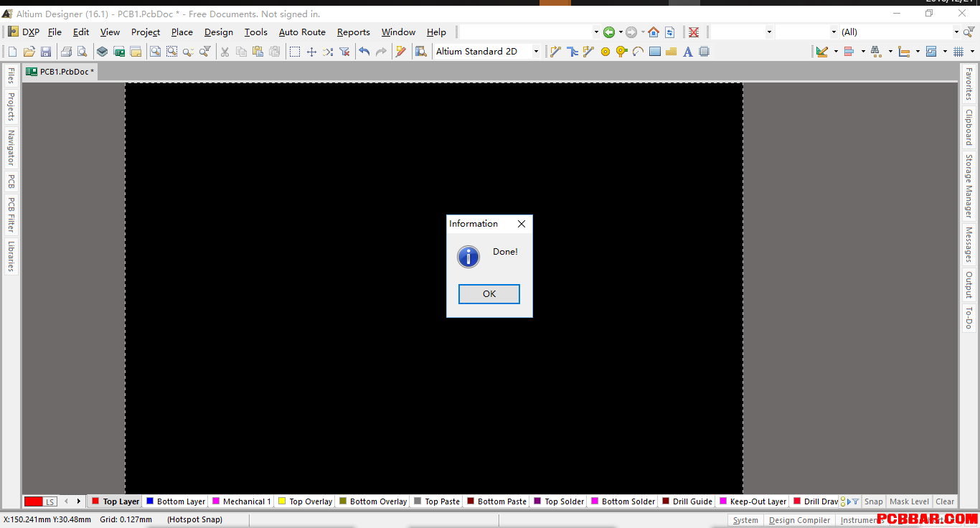Open the utility drawing tools dropdown arrow
The image size is (980, 528).
click(x=836, y=52)
